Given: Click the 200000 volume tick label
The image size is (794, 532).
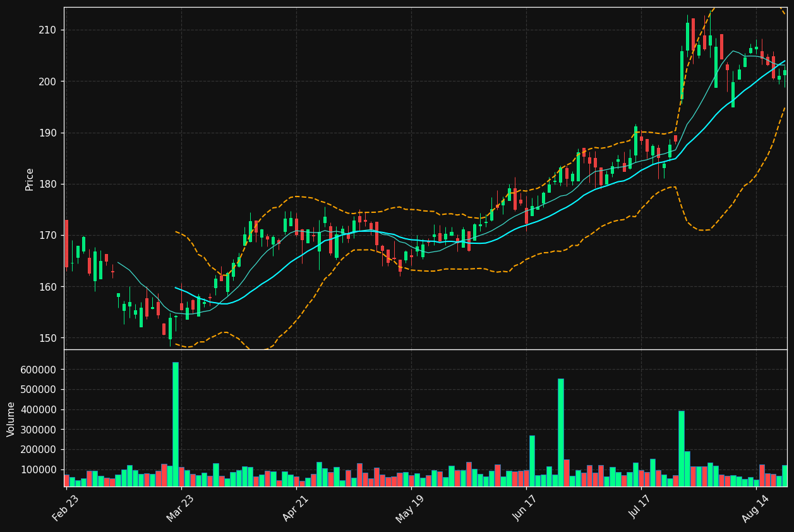Looking at the screenshot, I should 40,450.
